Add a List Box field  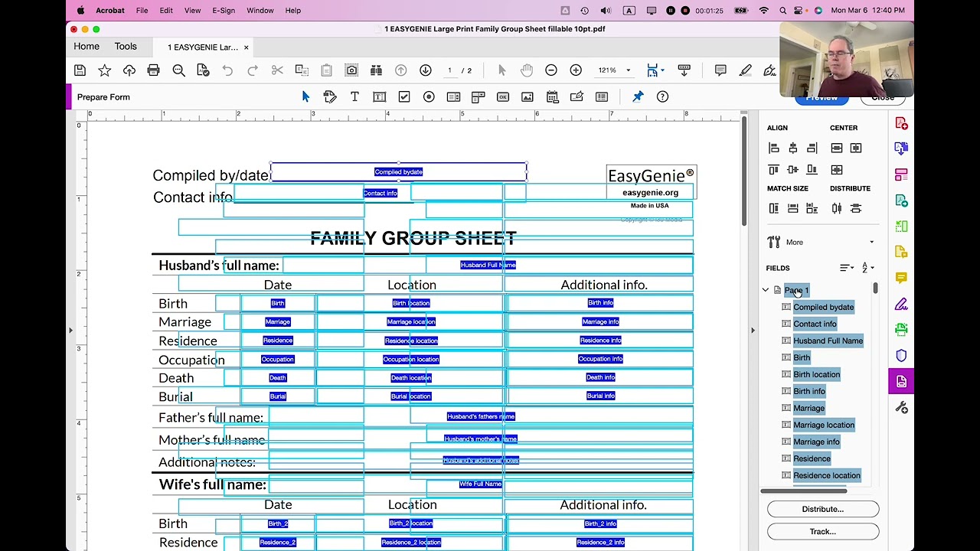[x=453, y=96]
